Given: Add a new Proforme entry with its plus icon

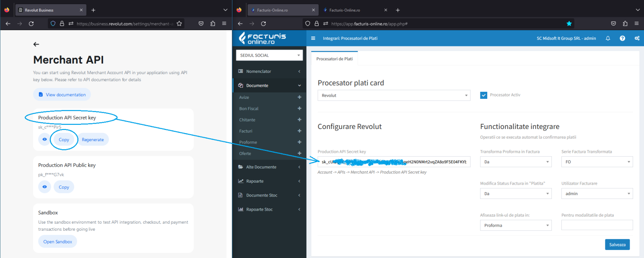Looking at the screenshot, I should point(299,142).
